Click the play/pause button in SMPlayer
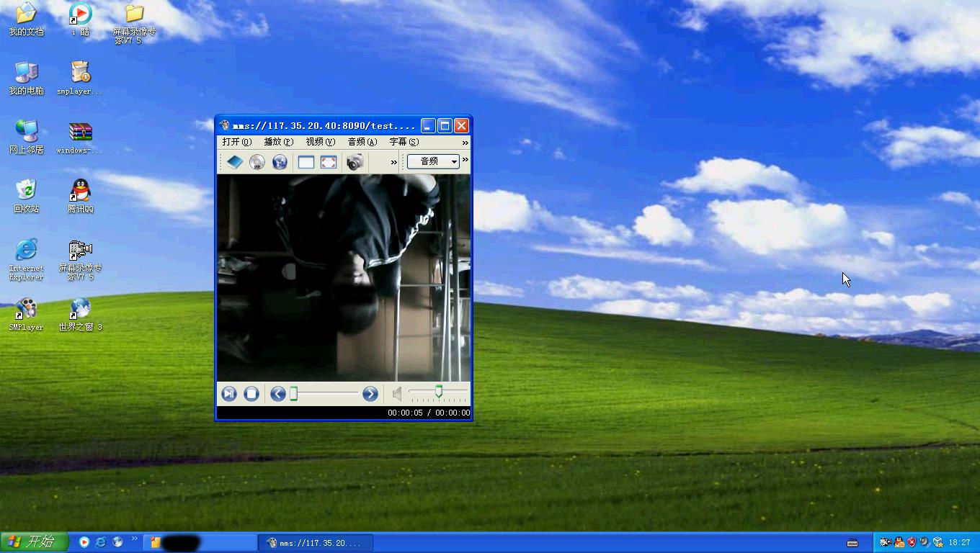Viewport: 980px width, 553px height. coord(229,393)
